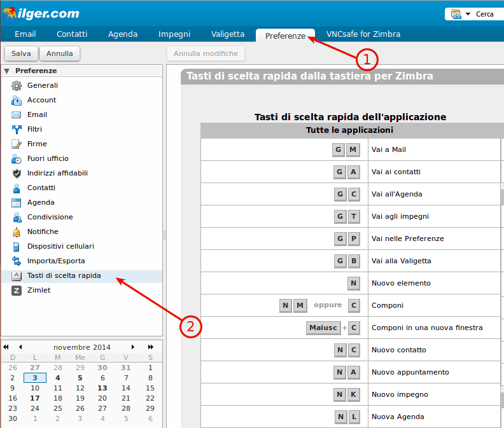Screen dimensions: 504x428
Task: Collapse the Preferenze tree section
Action: click(x=7, y=71)
